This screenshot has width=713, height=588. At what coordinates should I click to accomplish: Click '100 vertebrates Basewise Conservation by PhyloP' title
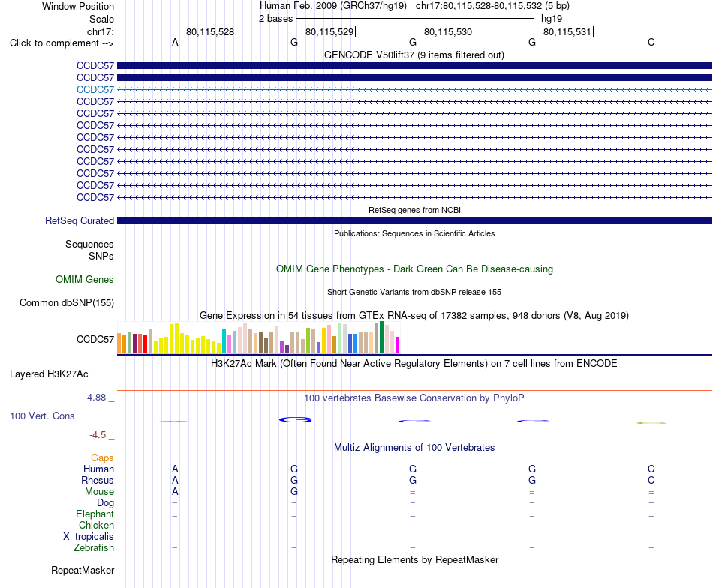(x=414, y=398)
